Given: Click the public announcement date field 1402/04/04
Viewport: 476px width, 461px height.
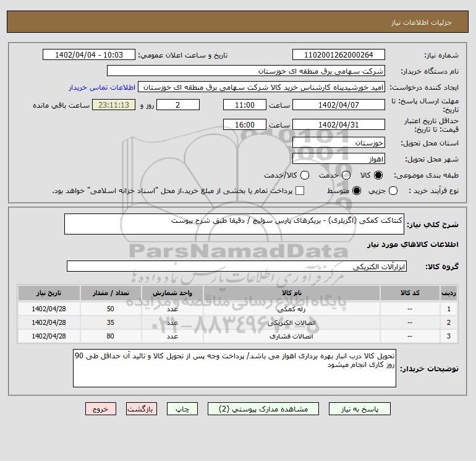Looking at the screenshot, I should tap(89, 54).
